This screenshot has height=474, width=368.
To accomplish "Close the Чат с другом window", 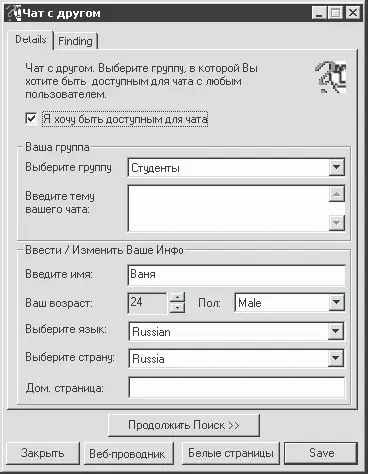I will pos(352,13).
